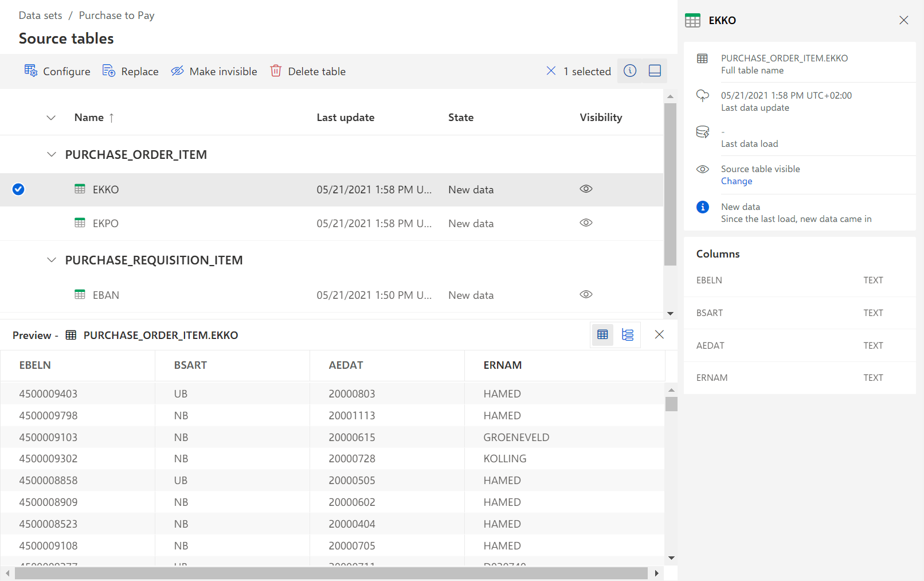Image resolution: width=924 pixels, height=581 pixels.
Task: Click the Make invisible crossed-eye icon
Action: click(x=177, y=71)
